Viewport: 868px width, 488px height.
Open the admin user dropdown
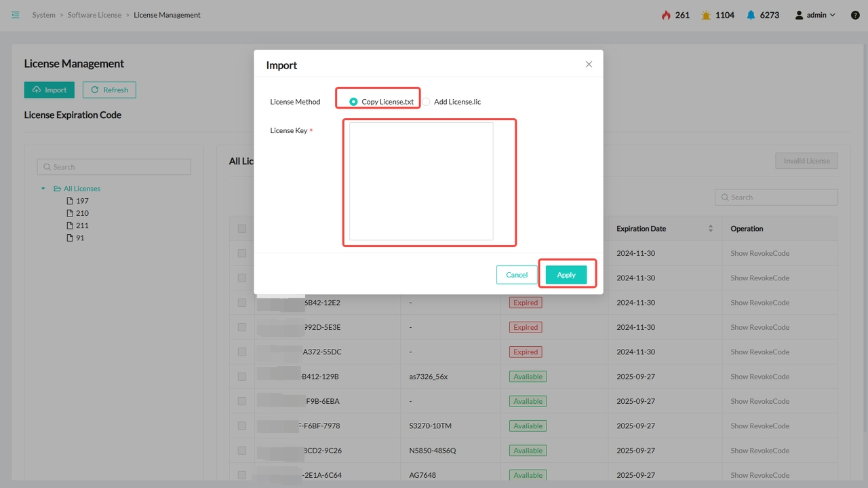point(815,15)
